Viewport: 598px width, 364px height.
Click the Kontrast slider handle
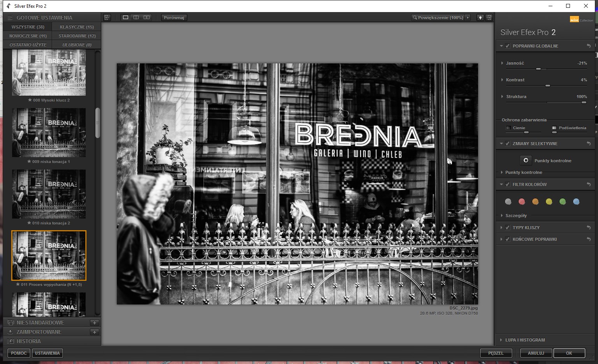pyautogui.click(x=548, y=86)
